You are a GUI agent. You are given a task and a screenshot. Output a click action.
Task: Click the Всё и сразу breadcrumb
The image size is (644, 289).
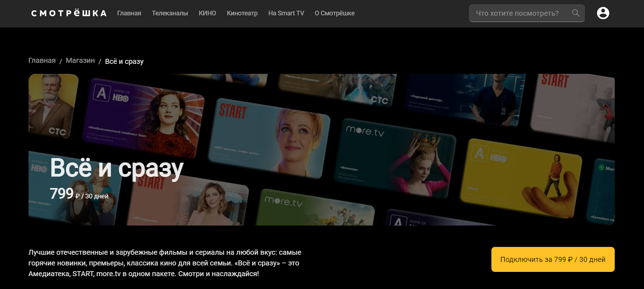click(124, 61)
